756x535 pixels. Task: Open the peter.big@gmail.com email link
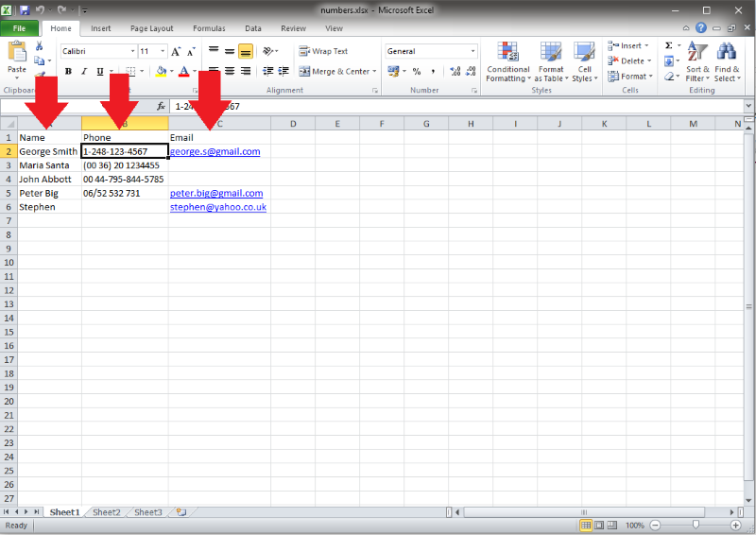[215, 193]
